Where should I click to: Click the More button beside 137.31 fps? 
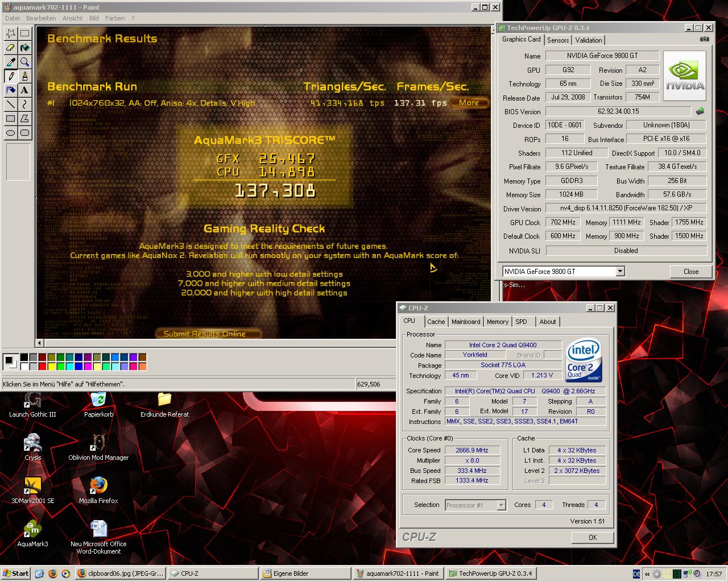point(469,103)
